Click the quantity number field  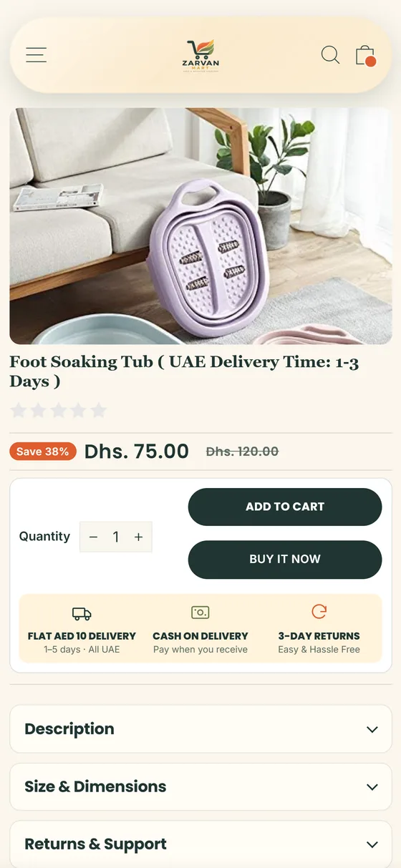[x=116, y=537]
